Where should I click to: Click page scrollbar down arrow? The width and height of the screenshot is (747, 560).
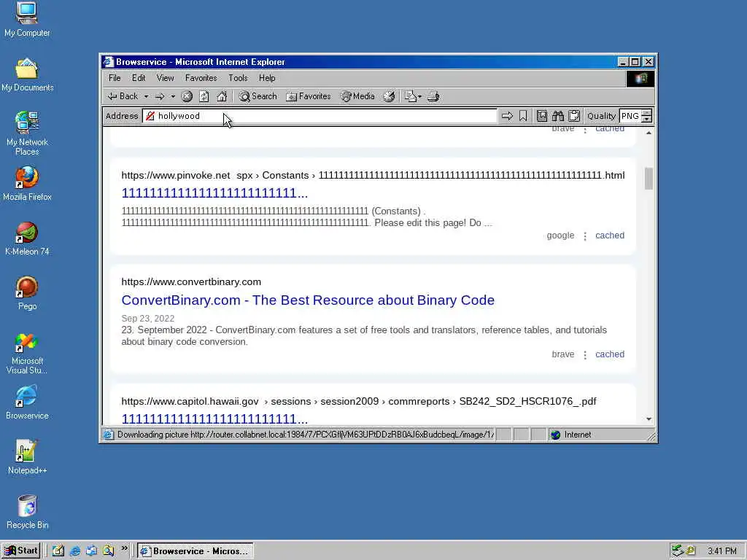point(649,419)
